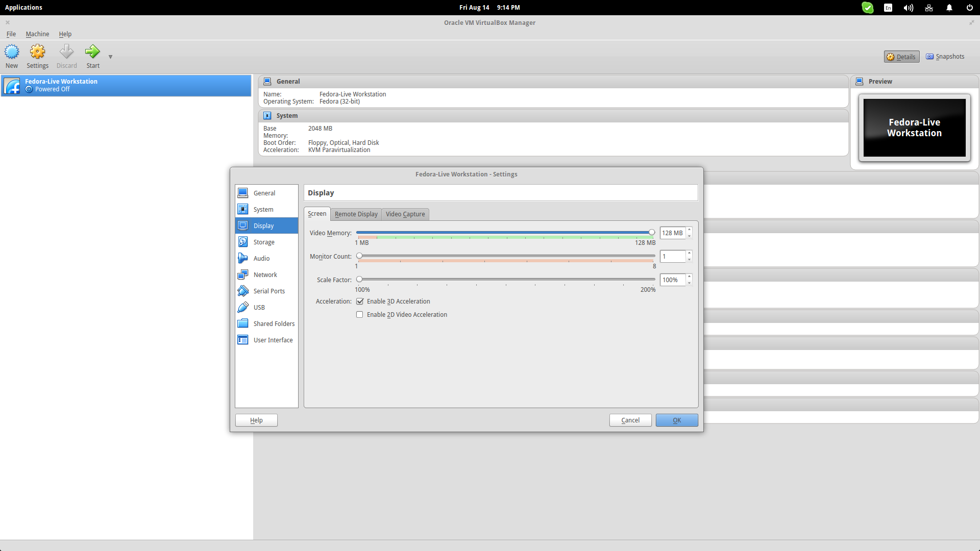Increase Scale Factor with spinbox up arrow
Viewport: 980px width, 551px height.
coord(689,277)
